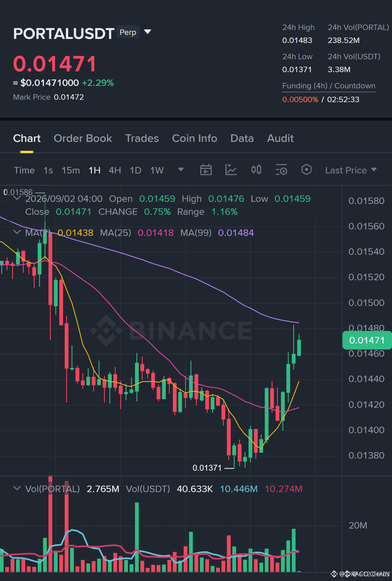Open the calendar date jump icon
The height and width of the screenshot is (581, 392).
[206, 170]
